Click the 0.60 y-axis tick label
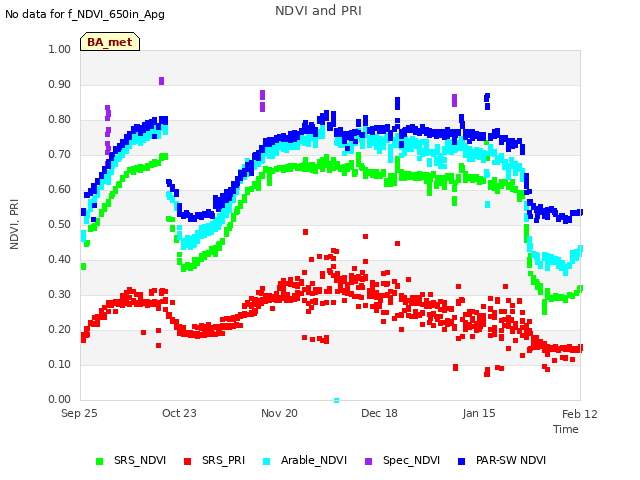 click(60, 189)
